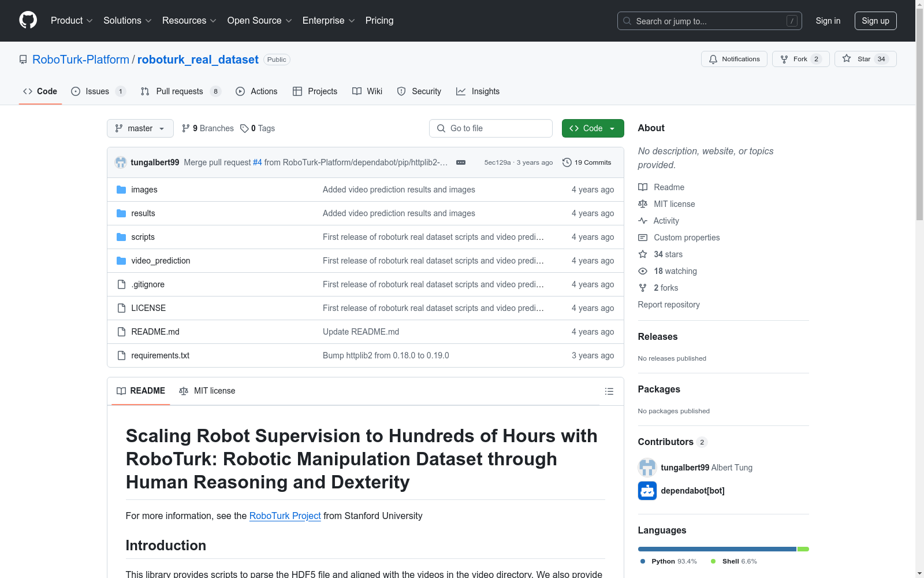Open Custom properties link
This screenshot has height=578, width=924.
pyautogui.click(x=687, y=238)
